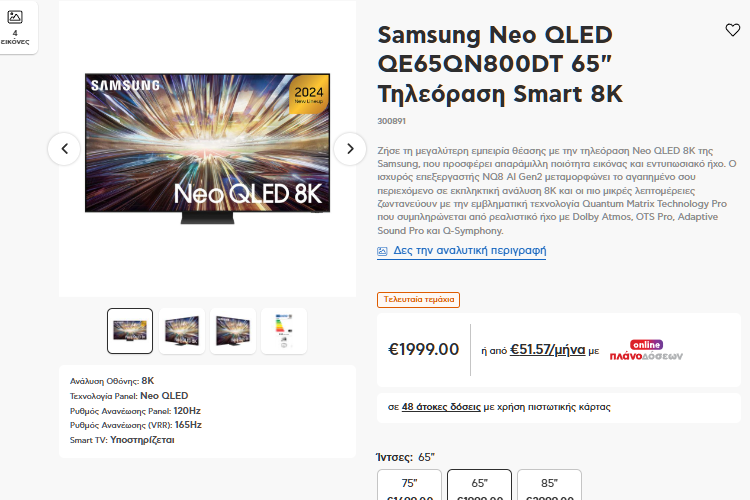
Task: Click the 'Τελευταία τεμάχια' stock badge
Action: coord(418,299)
